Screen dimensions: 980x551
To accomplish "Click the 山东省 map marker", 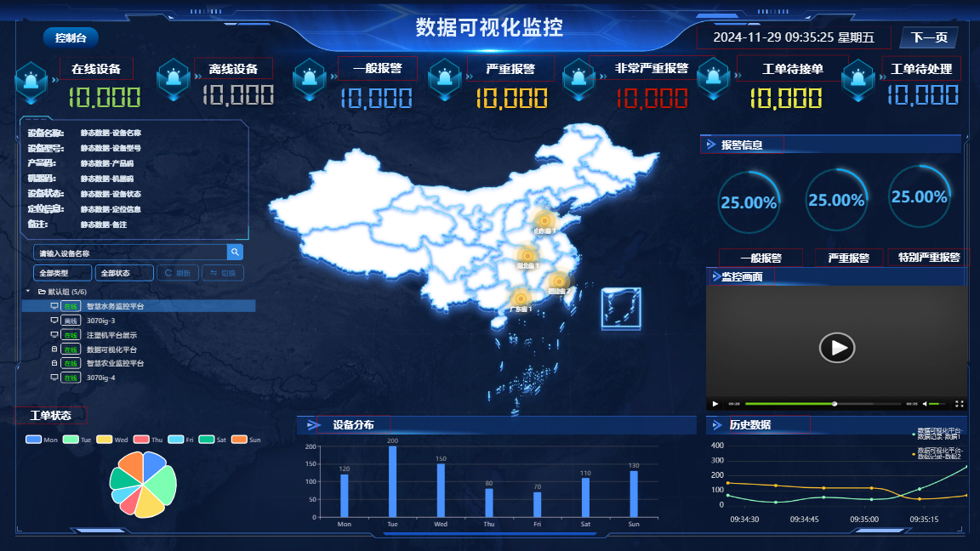I will click(544, 221).
